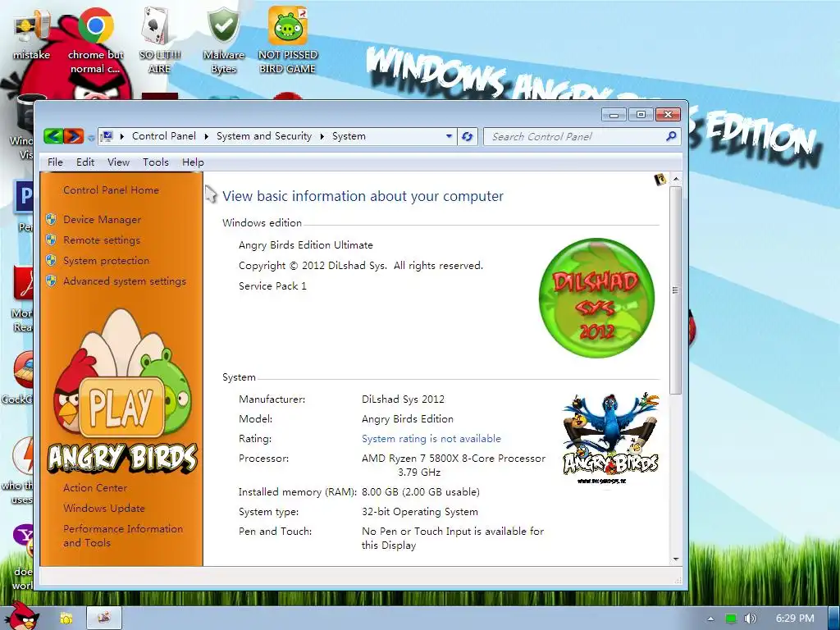840x630 pixels.
Task: Click 'Angry Birds Edition Ultimate' text
Action: pyautogui.click(x=306, y=245)
